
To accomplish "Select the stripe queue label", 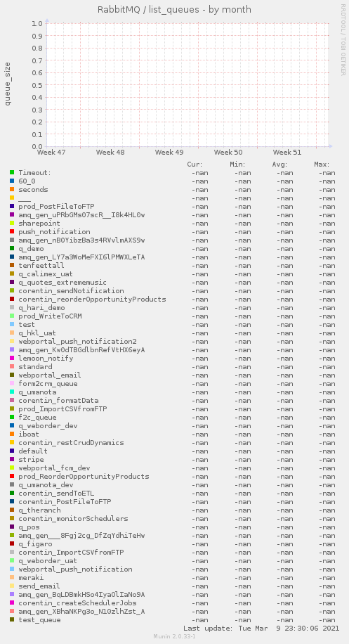I will click(x=31, y=460).
